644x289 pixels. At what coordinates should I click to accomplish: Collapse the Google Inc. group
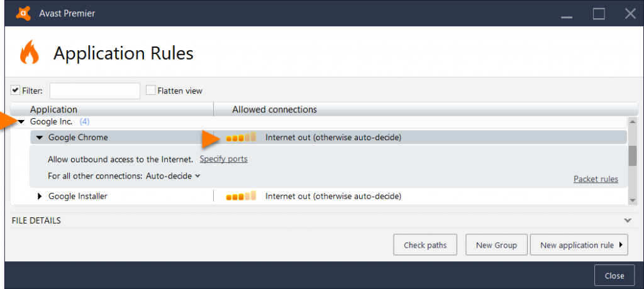22,121
